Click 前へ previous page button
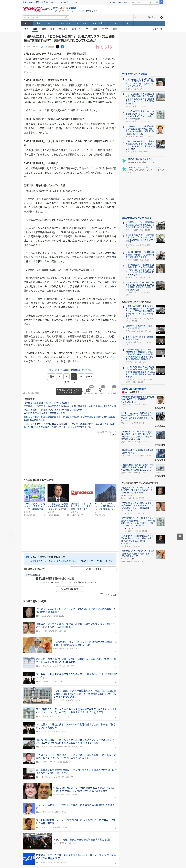Screen dimensions: 186x868 51,376
